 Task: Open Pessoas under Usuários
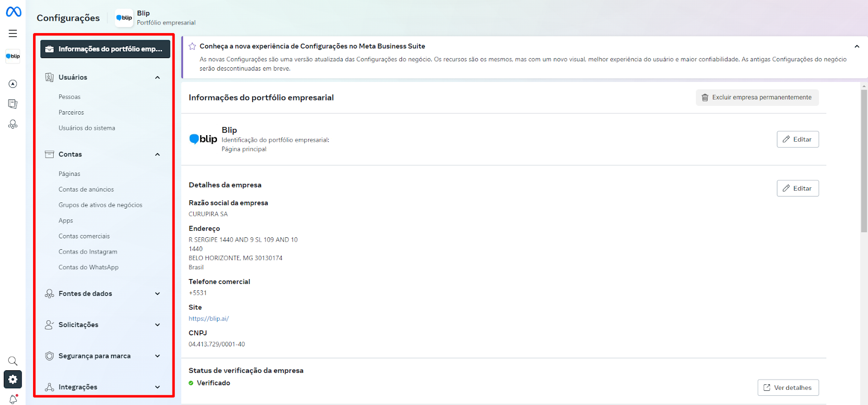click(69, 97)
